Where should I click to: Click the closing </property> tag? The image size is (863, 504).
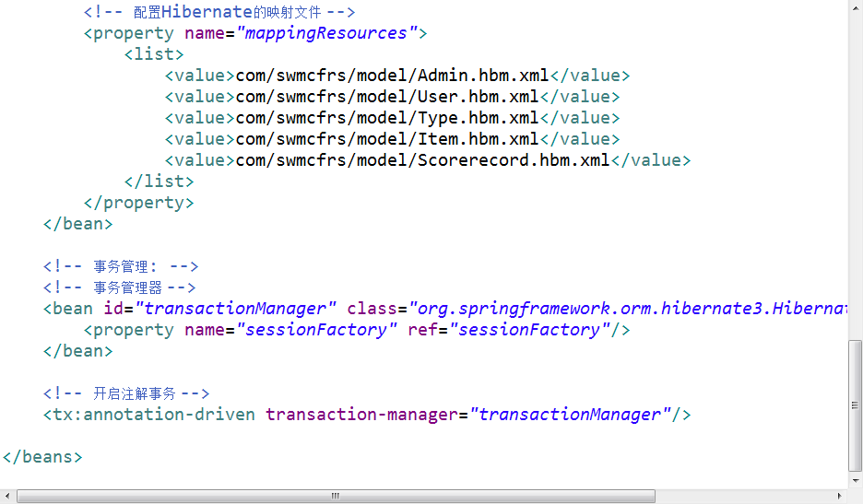click(138, 203)
